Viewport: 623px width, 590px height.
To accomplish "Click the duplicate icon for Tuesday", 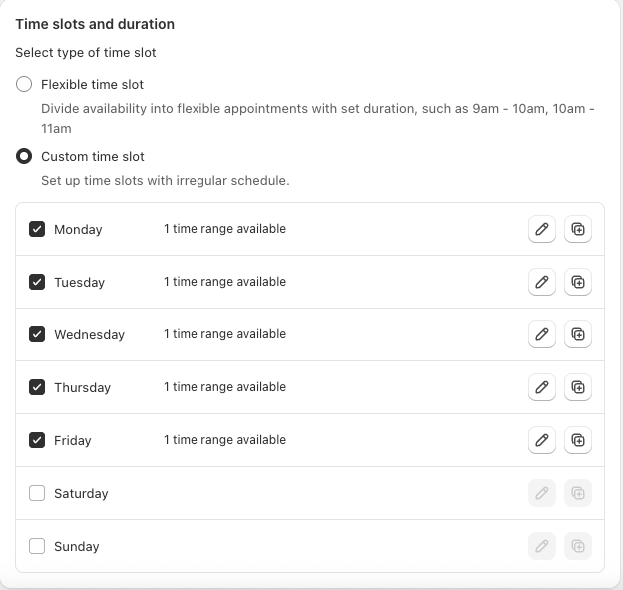I will [x=578, y=282].
